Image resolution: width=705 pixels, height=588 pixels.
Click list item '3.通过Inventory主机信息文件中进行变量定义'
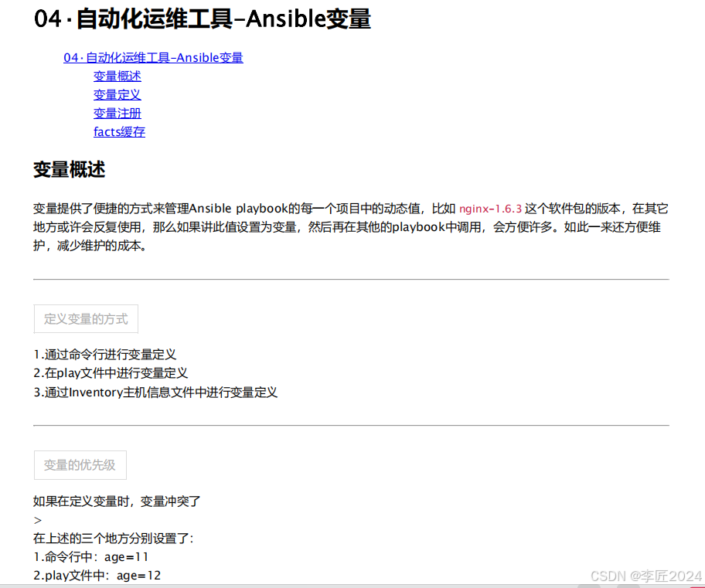pyautogui.click(x=155, y=393)
